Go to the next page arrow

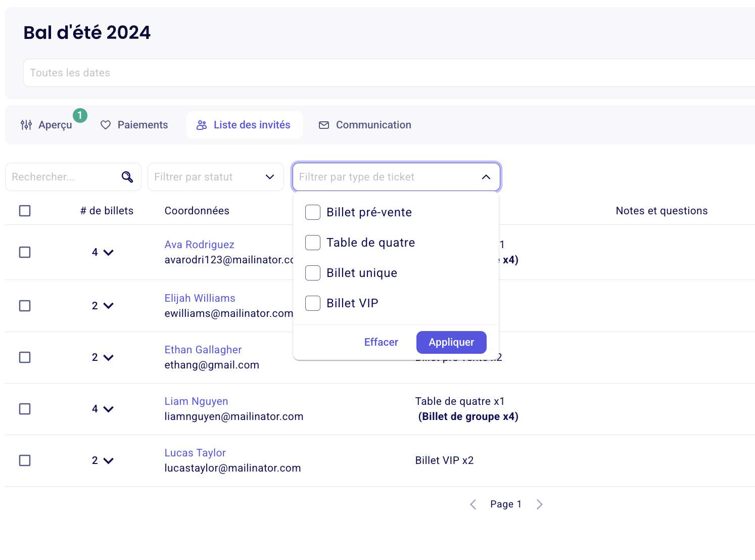click(540, 504)
